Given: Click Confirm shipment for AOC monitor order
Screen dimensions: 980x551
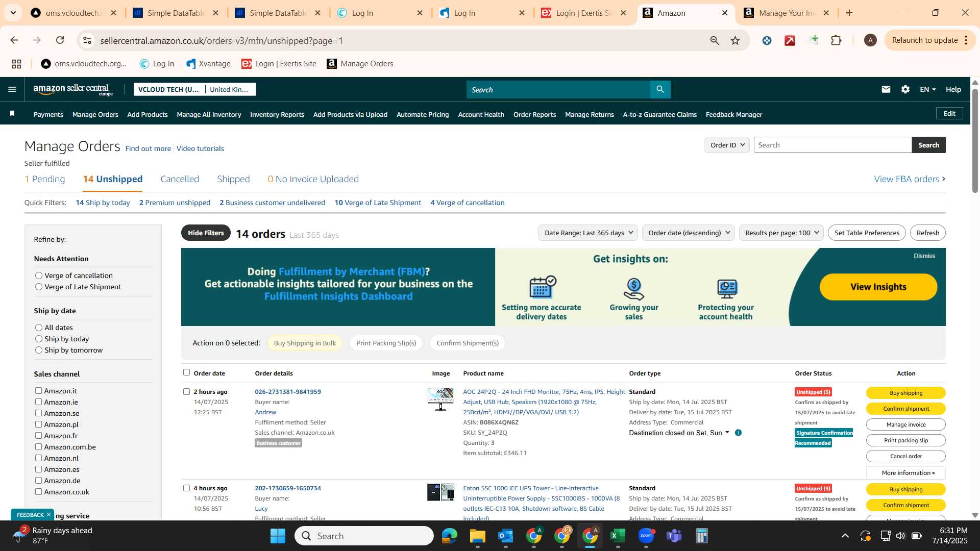Looking at the screenshot, I should (906, 409).
